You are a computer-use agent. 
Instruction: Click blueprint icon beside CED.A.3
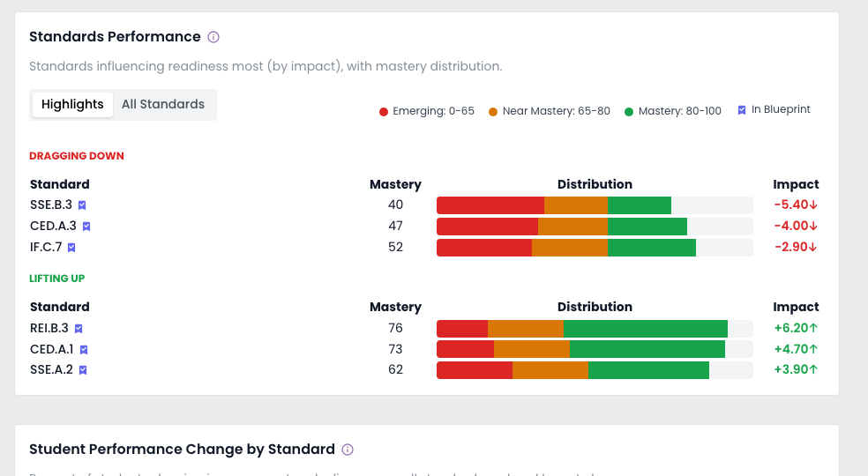pyautogui.click(x=86, y=227)
